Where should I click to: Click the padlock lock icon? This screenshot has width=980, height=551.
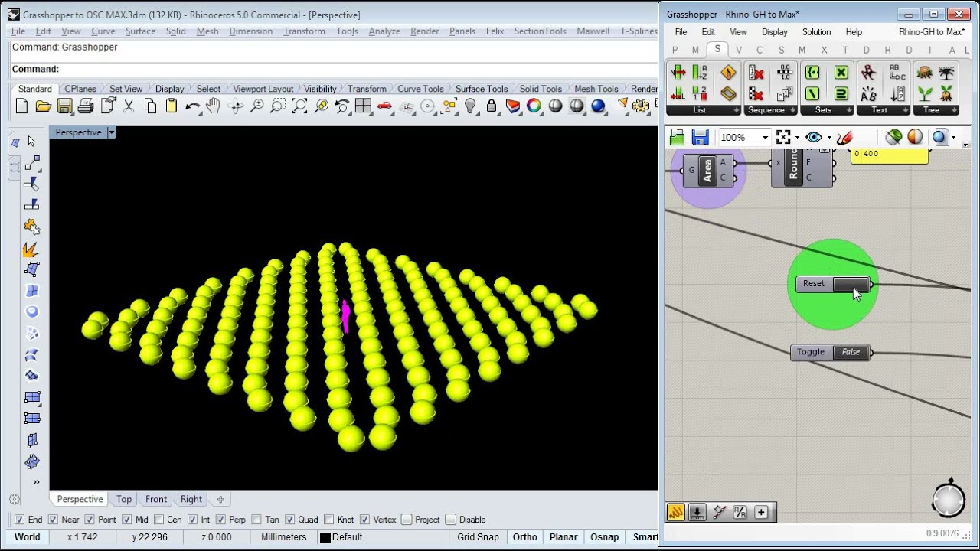(492, 106)
